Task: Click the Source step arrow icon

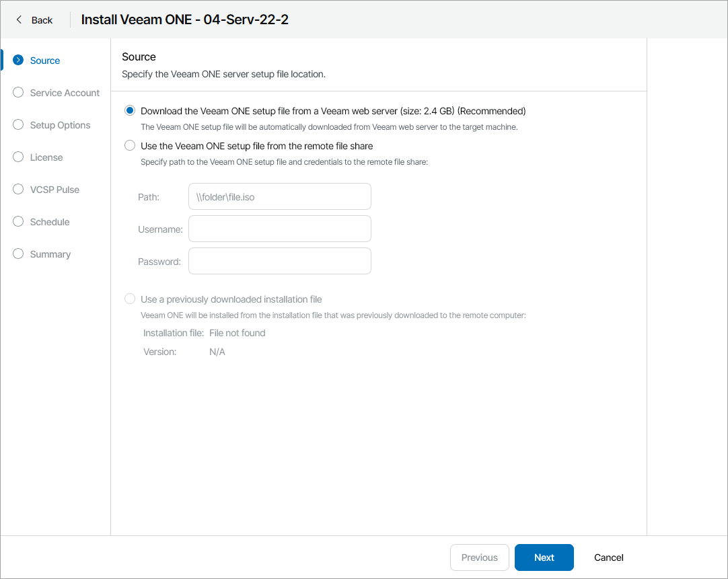Action: click(x=19, y=61)
